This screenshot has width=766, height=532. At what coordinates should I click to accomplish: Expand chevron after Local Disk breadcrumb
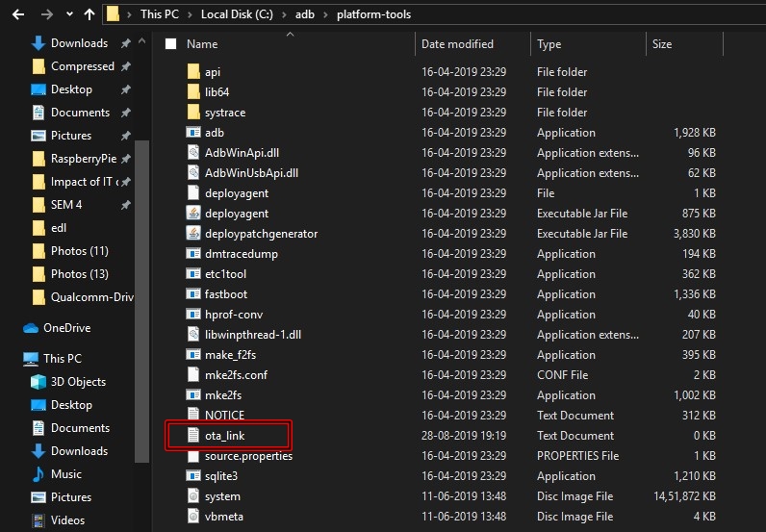[284, 14]
